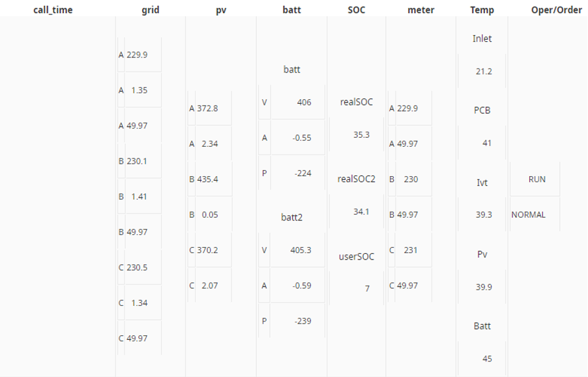Select the SOC column header

(x=357, y=10)
